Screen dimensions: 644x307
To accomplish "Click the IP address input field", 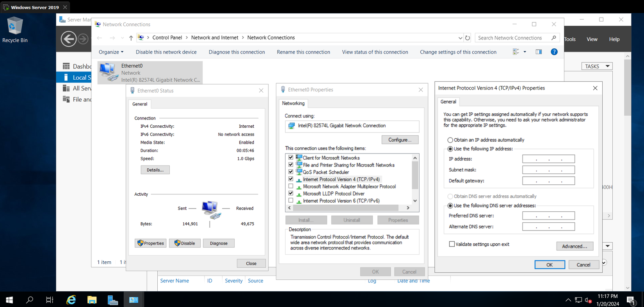I will [548, 159].
